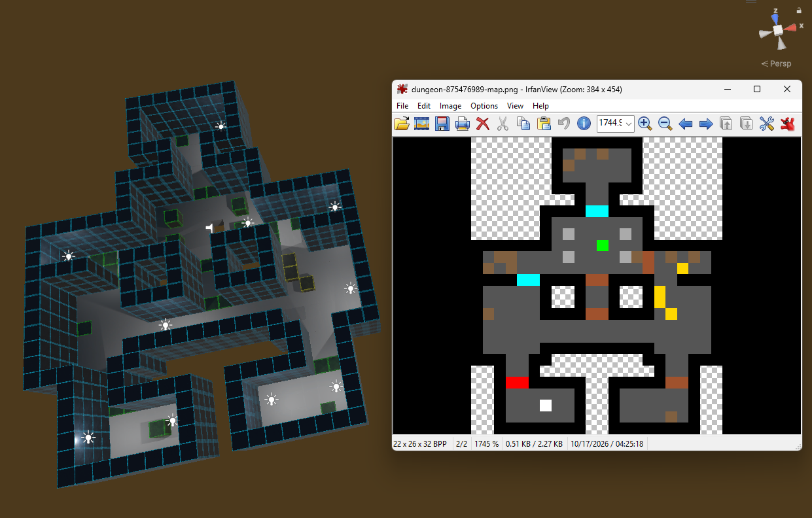
Task: Zoom in using the magnifier plus icon
Action: tap(644, 123)
